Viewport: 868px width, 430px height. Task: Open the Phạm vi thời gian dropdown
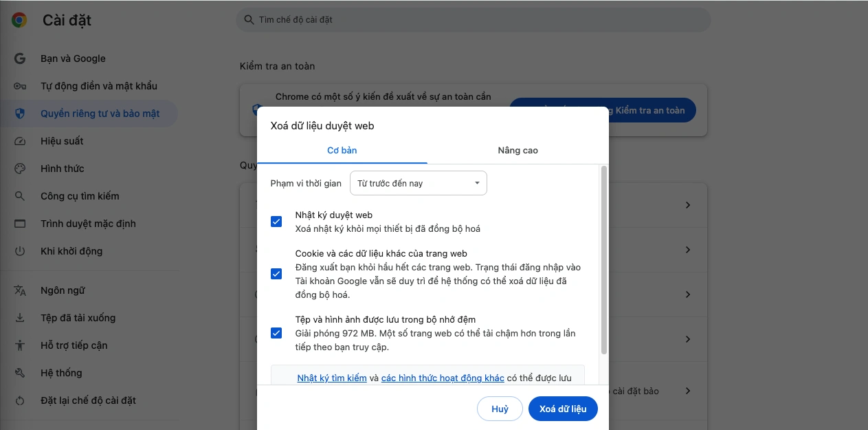tap(418, 183)
